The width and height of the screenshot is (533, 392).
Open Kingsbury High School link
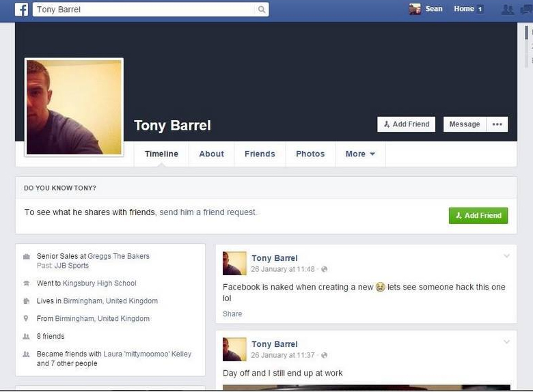click(100, 283)
